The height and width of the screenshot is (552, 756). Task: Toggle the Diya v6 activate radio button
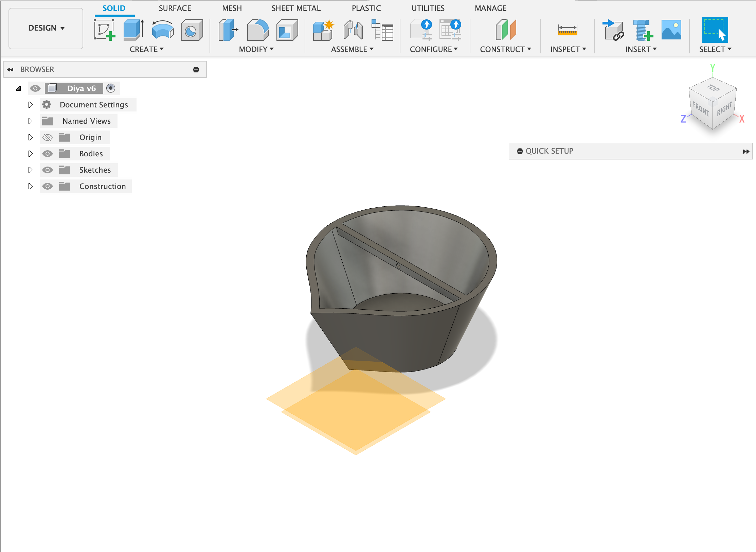tap(111, 88)
